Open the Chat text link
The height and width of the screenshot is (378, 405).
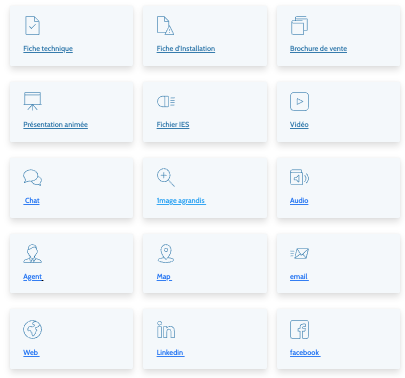point(32,201)
